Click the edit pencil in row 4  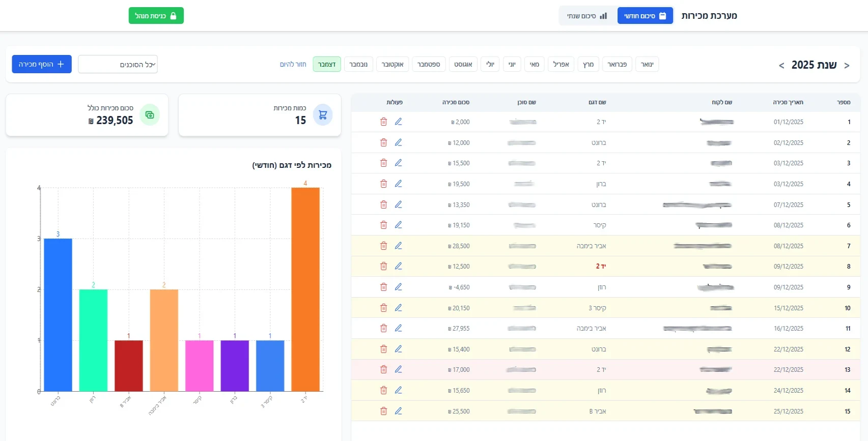click(398, 184)
